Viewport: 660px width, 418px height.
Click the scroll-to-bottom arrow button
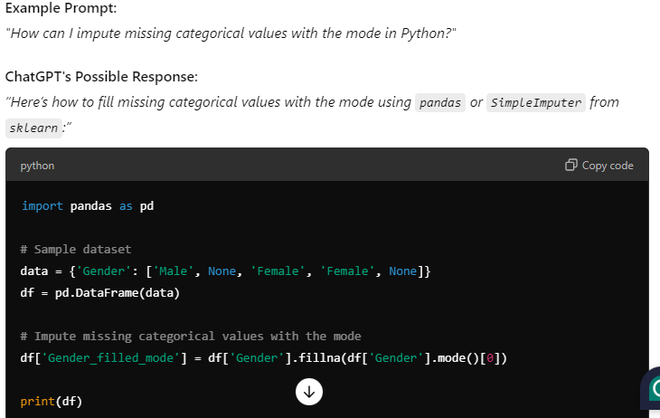[x=309, y=392]
